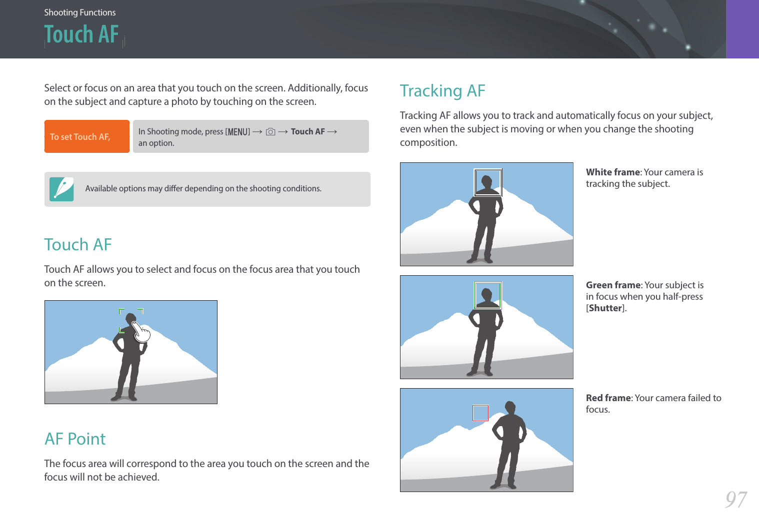
Task: Open the Touch AF example illustration
Action: click(131, 352)
